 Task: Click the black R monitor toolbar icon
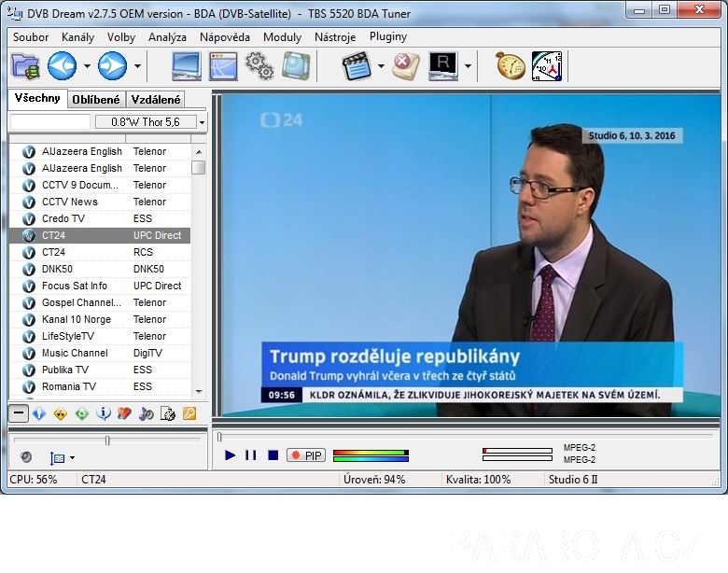pos(443,66)
